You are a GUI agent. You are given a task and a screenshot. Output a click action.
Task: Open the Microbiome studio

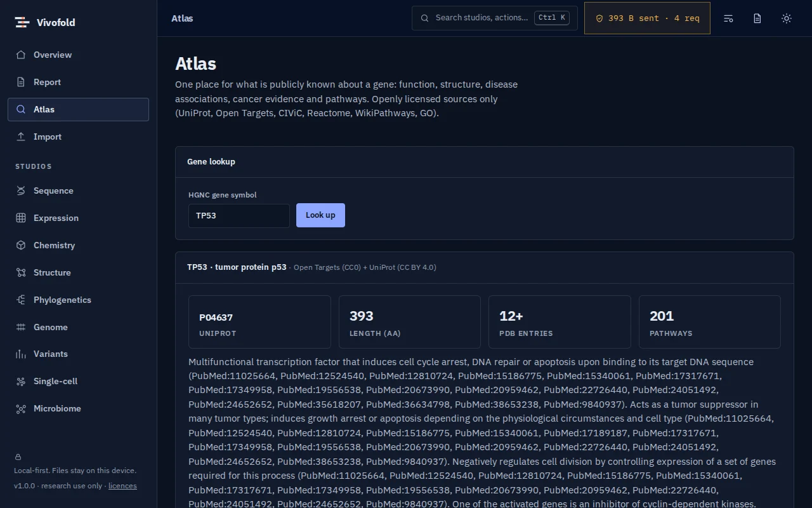pos(79,408)
